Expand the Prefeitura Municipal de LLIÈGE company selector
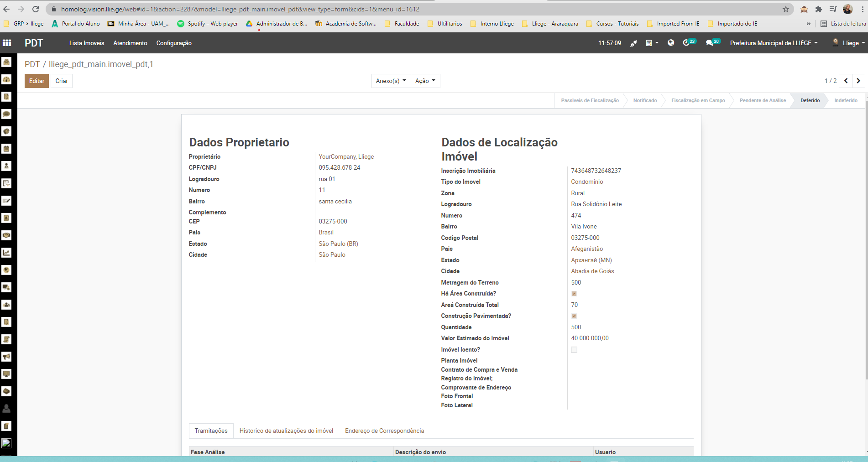The image size is (868, 462). 774,43
